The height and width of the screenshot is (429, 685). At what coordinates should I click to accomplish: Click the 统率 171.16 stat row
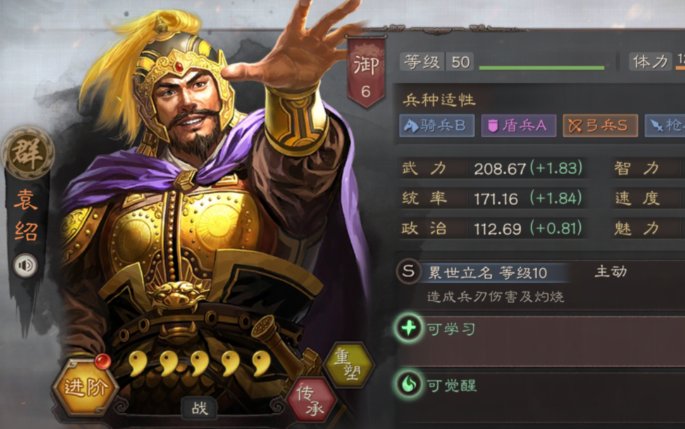[493, 198]
